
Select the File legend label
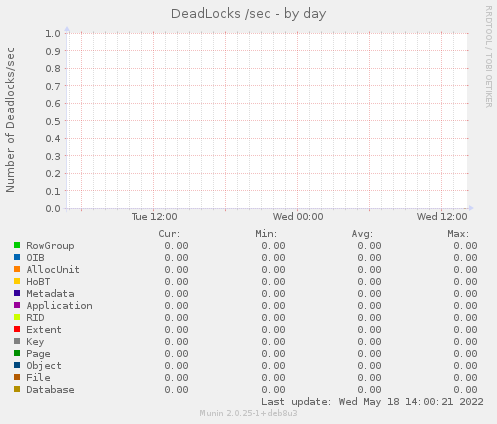click(38, 378)
